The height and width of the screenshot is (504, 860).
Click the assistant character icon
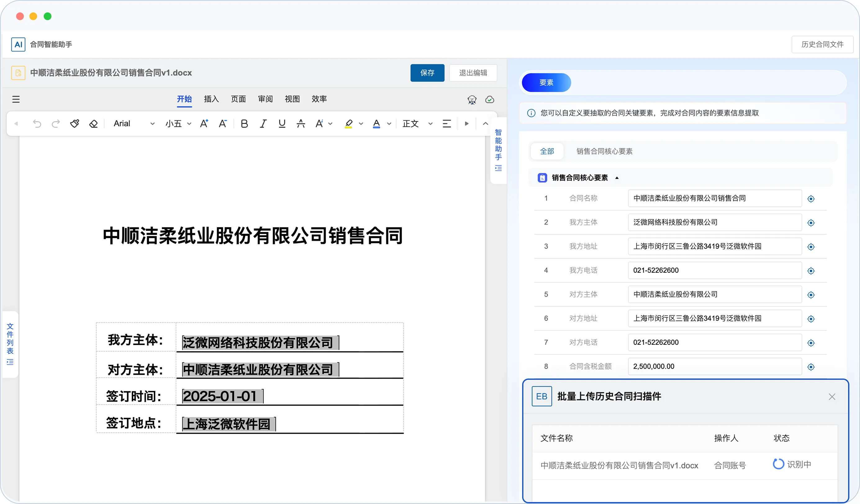pyautogui.click(x=472, y=100)
